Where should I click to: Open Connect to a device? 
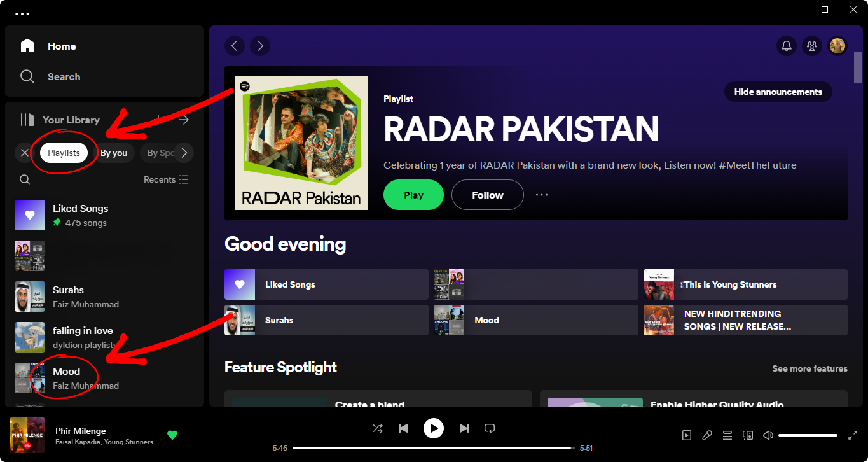point(748,435)
